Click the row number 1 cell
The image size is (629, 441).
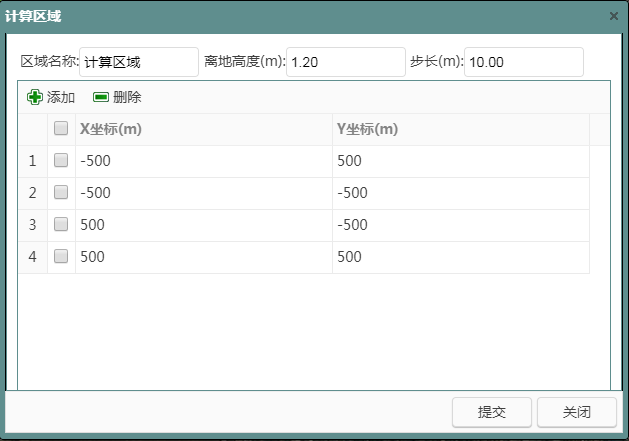point(32,161)
